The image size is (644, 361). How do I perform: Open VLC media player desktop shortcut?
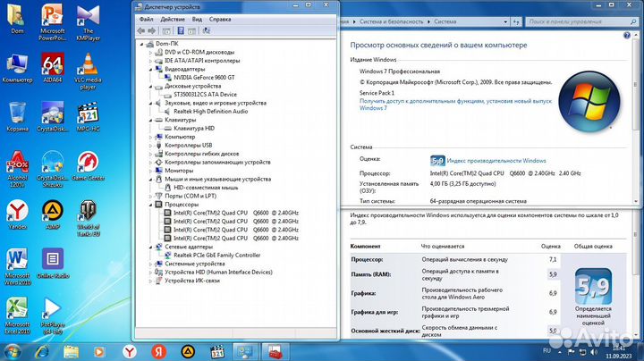point(88,71)
